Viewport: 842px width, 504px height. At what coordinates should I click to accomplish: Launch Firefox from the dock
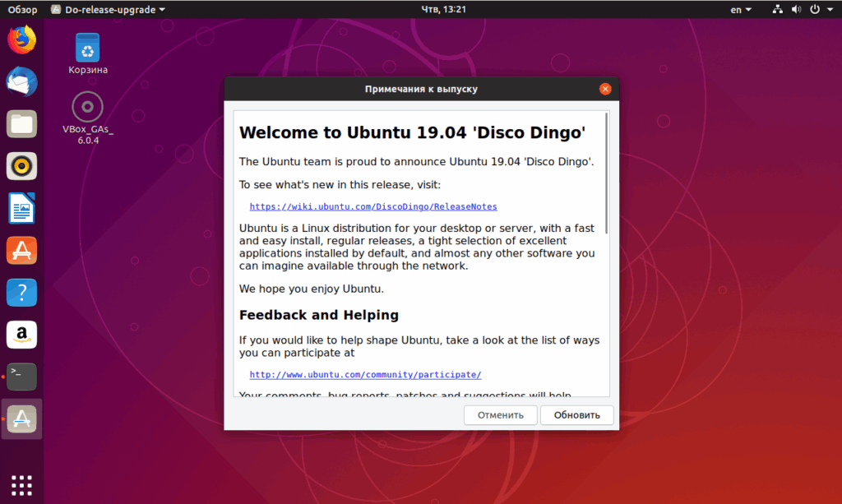click(x=21, y=39)
